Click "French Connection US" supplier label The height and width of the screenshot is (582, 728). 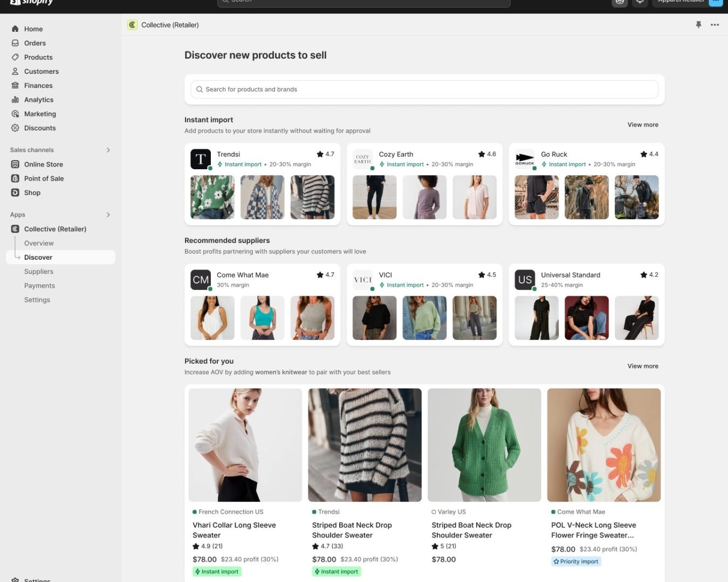click(231, 512)
